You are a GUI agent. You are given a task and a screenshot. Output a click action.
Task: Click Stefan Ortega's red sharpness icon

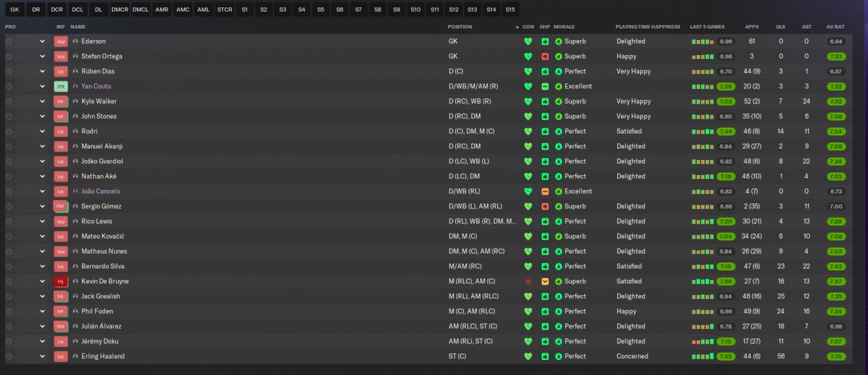click(x=545, y=56)
